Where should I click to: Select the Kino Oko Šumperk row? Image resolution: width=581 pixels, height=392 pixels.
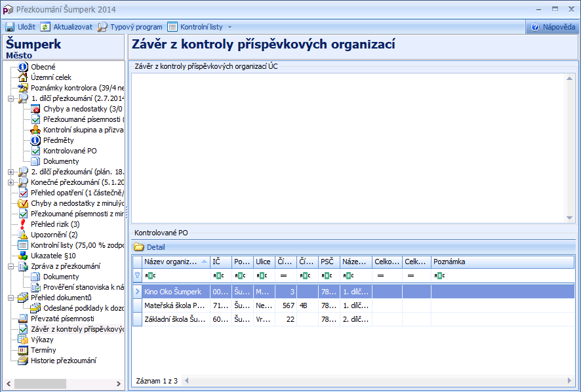pos(353,292)
